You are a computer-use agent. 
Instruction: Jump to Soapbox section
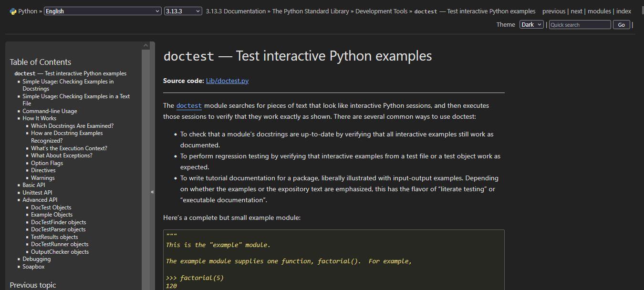33,267
